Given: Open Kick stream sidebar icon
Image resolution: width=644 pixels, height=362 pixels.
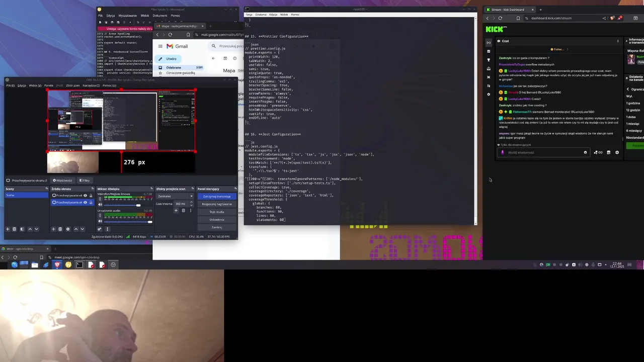Looking at the screenshot, I should coord(489,43).
